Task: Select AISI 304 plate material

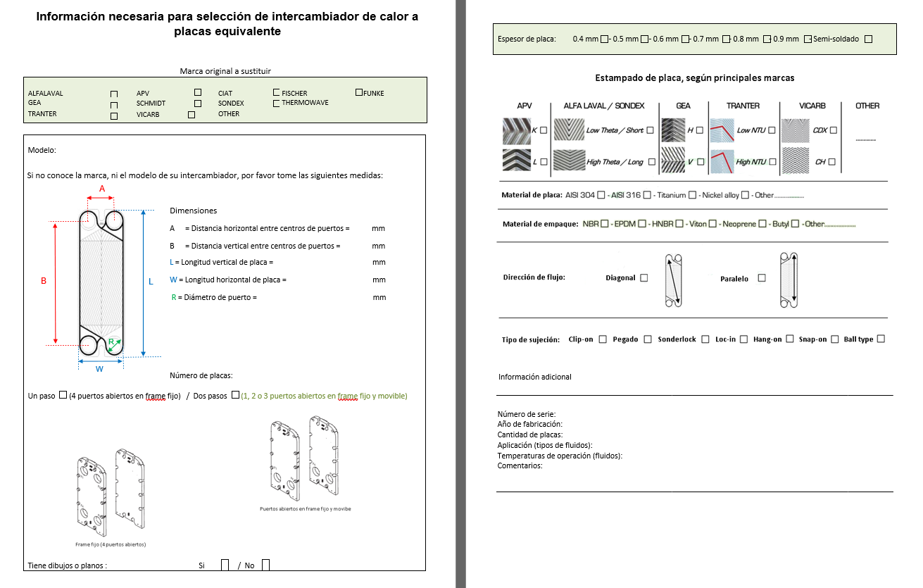Action: (x=601, y=195)
